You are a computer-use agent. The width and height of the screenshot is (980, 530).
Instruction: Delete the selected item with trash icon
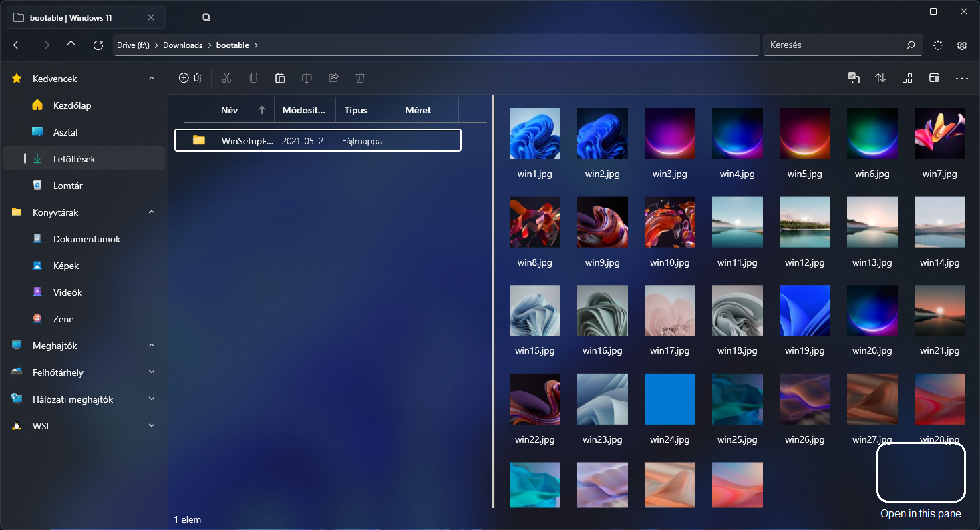coord(360,78)
